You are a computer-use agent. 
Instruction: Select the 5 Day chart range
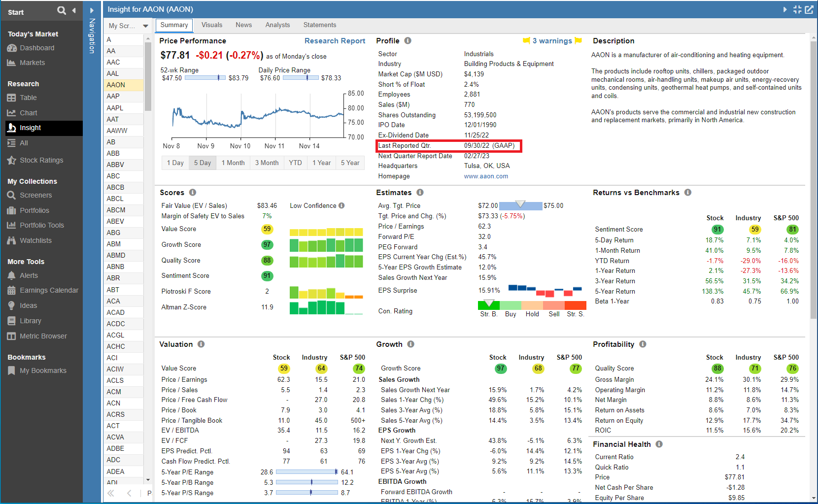tap(203, 163)
